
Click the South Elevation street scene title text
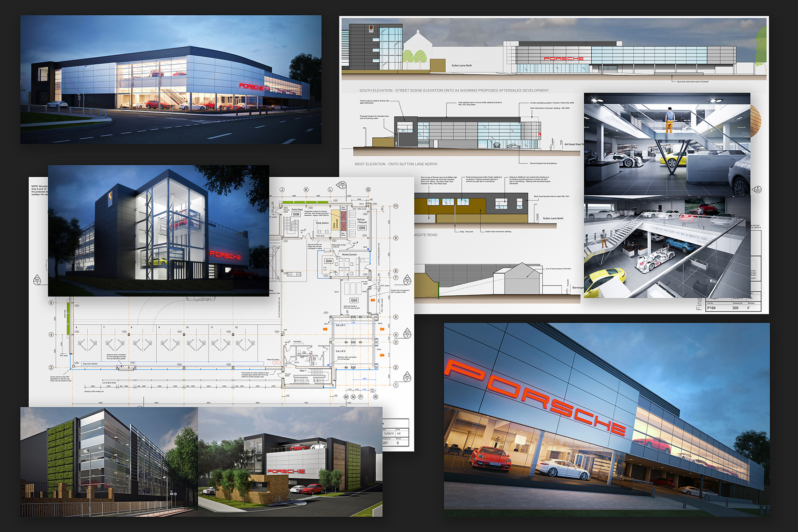click(454, 90)
